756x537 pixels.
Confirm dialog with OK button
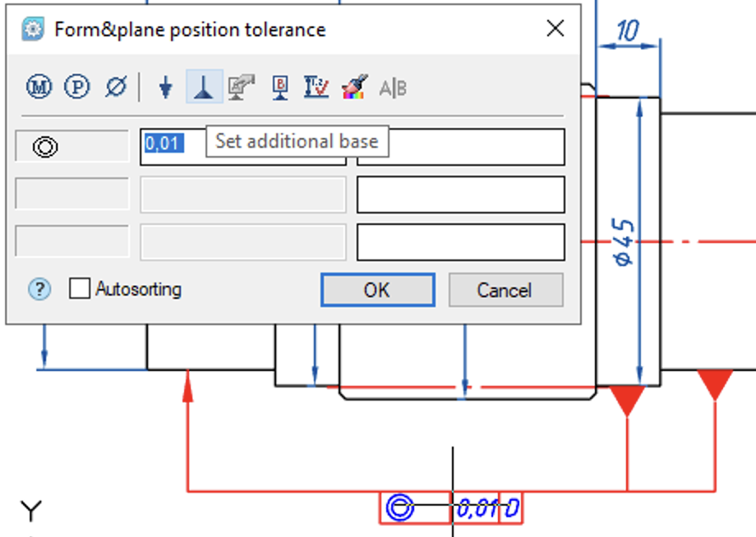tap(377, 290)
